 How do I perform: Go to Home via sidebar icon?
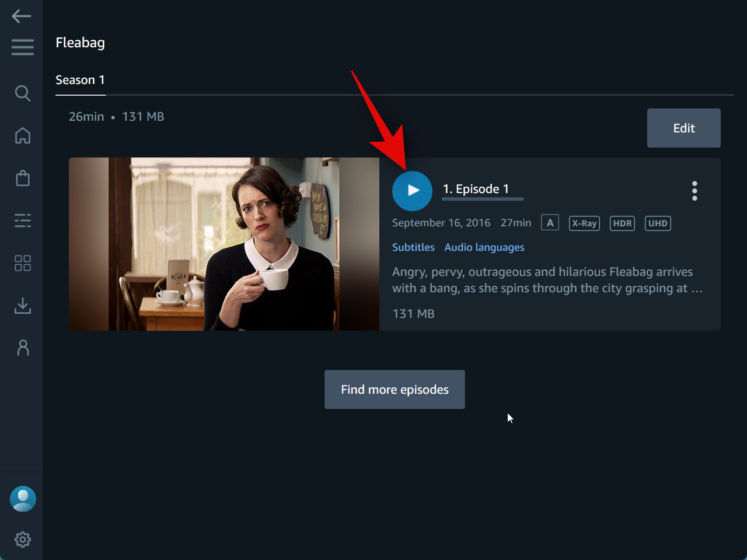coord(22,135)
